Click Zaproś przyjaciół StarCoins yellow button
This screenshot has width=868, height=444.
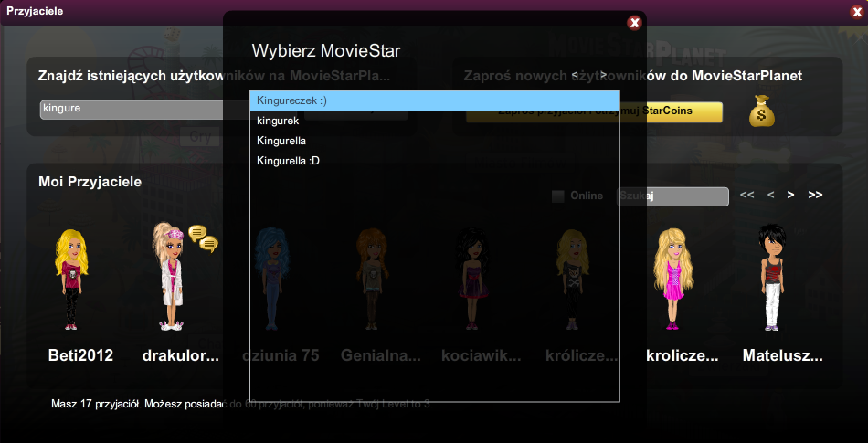(x=595, y=111)
